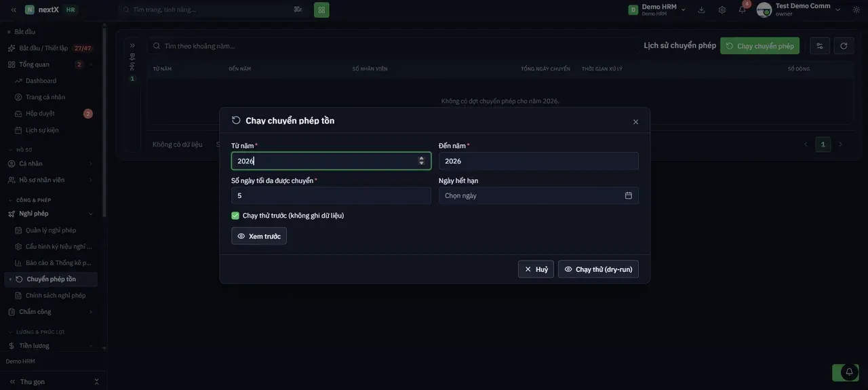Cancel the dialog with Huỷ button
Image resolution: width=868 pixels, height=390 pixels.
(x=536, y=269)
